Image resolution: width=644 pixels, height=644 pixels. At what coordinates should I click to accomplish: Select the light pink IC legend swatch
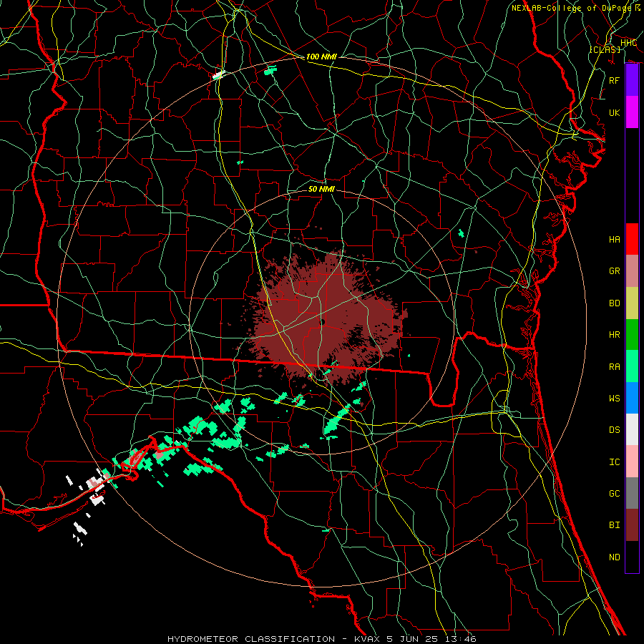point(632,462)
